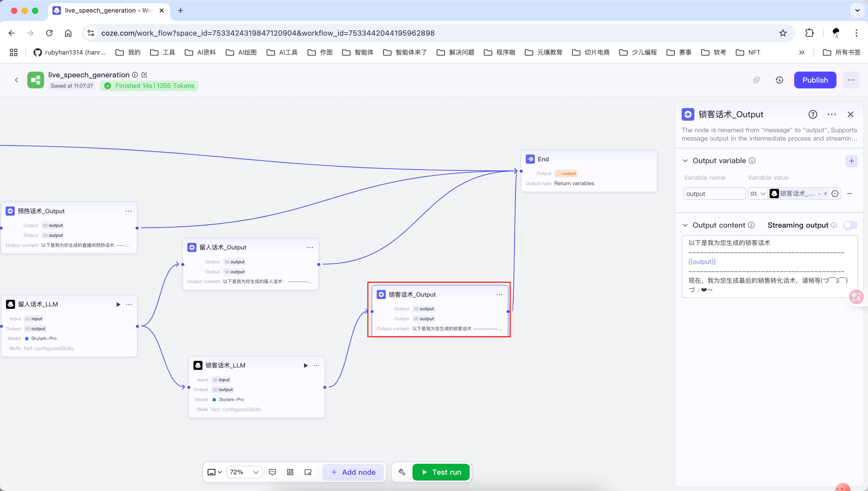Click the Publish button
Image resolution: width=868 pixels, height=491 pixels.
point(815,80)
